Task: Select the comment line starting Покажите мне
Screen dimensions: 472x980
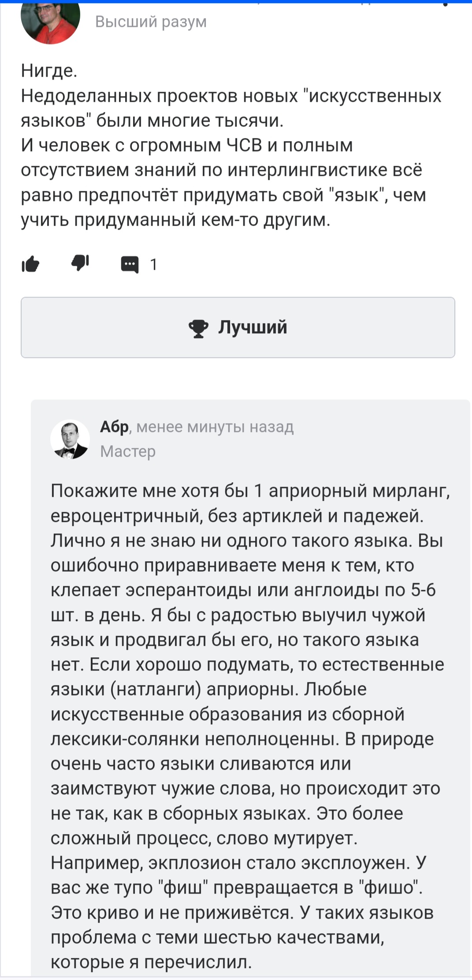Action: [250, 491]
